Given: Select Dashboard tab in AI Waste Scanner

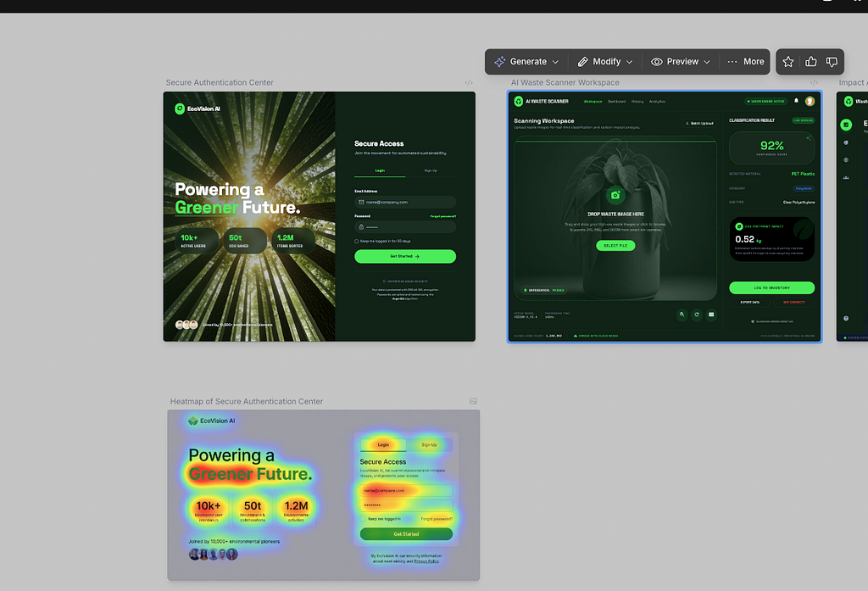Looking at the screenshot, I should pos(617,102).
